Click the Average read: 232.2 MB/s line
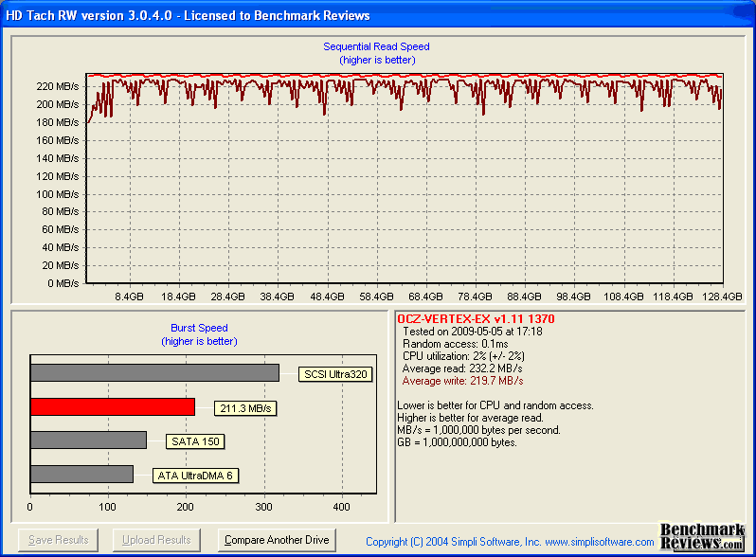 click(462, 368)
